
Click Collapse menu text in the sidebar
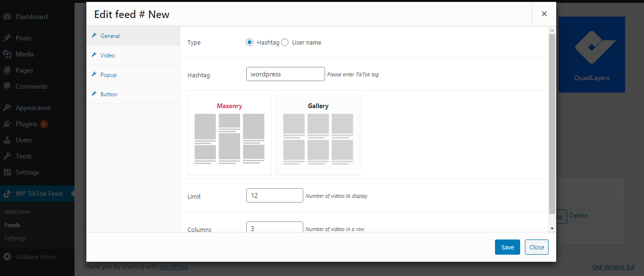[x=36, y=257]
